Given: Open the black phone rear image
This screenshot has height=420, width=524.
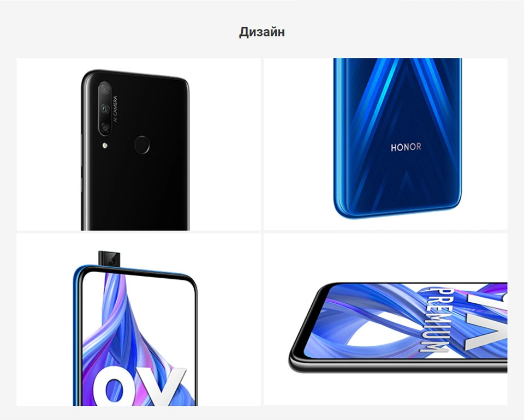Looking at the screenshot, I should 138,144.
